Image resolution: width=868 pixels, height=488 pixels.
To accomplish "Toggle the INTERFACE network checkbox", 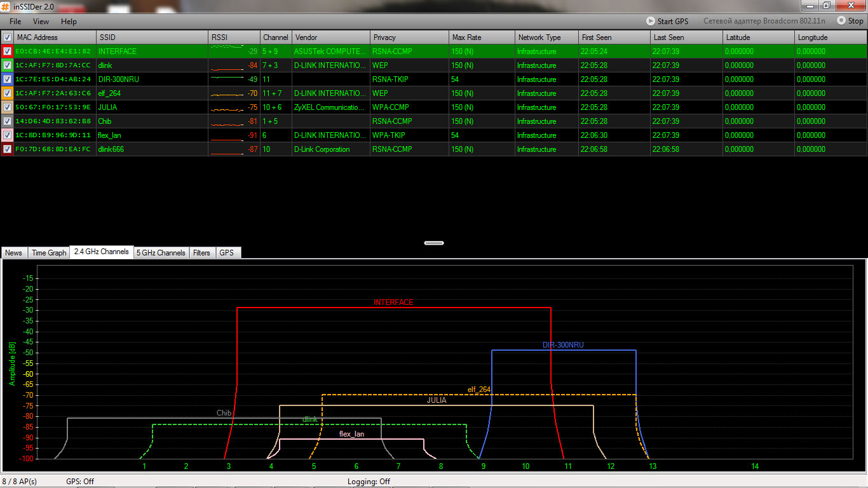I will (7, 51).
